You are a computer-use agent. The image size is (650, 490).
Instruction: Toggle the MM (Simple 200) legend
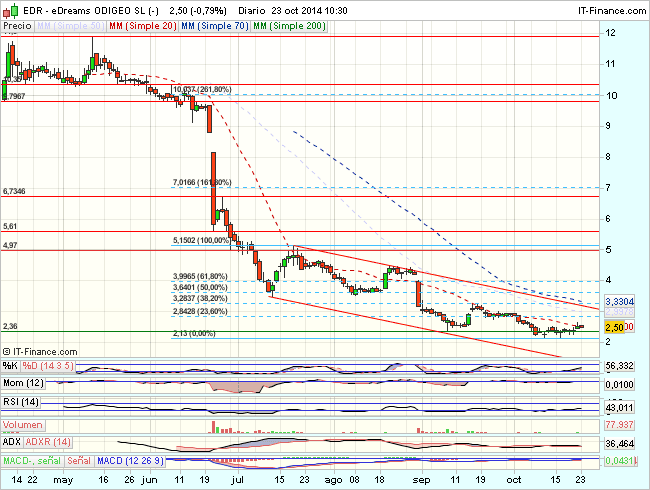tap(289, 26)
